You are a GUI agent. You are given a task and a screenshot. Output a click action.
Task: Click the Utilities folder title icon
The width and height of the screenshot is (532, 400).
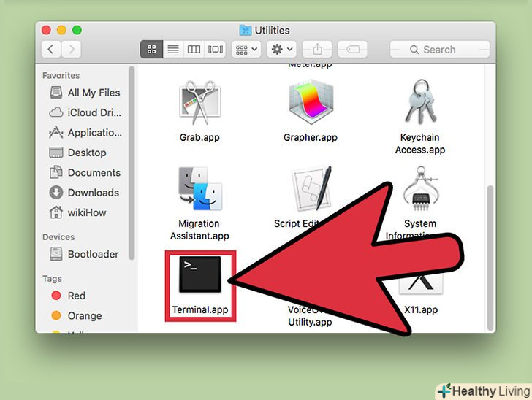pos(246,30)
